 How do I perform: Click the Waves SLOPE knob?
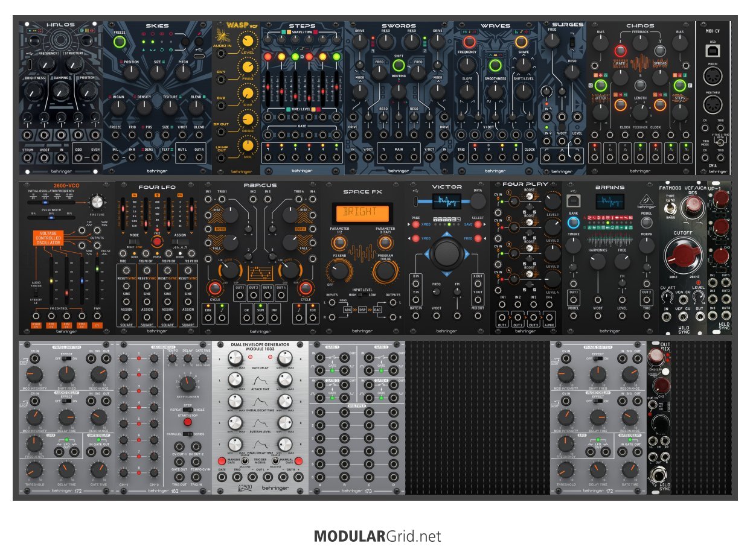click(x=467, y=90)
